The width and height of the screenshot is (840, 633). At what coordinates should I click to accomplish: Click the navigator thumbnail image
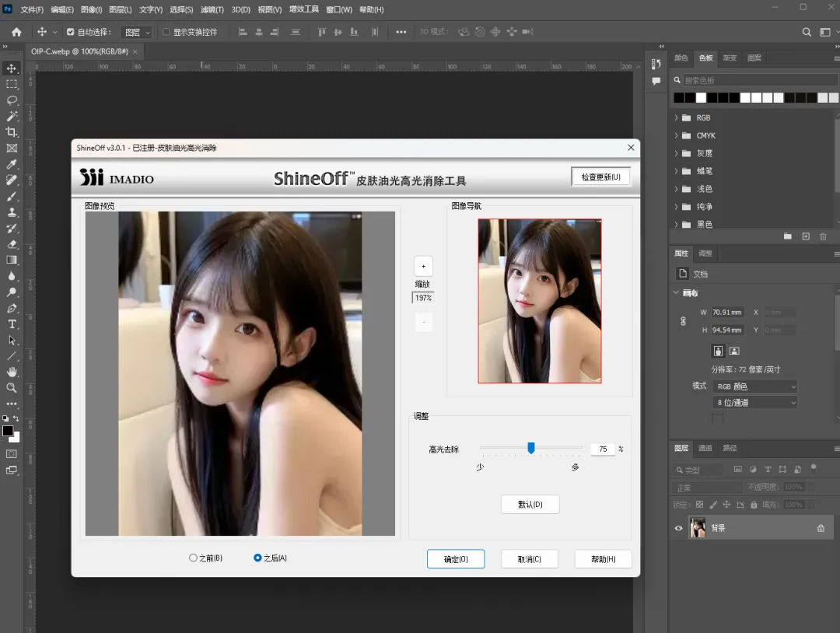[x=540, y=301]
